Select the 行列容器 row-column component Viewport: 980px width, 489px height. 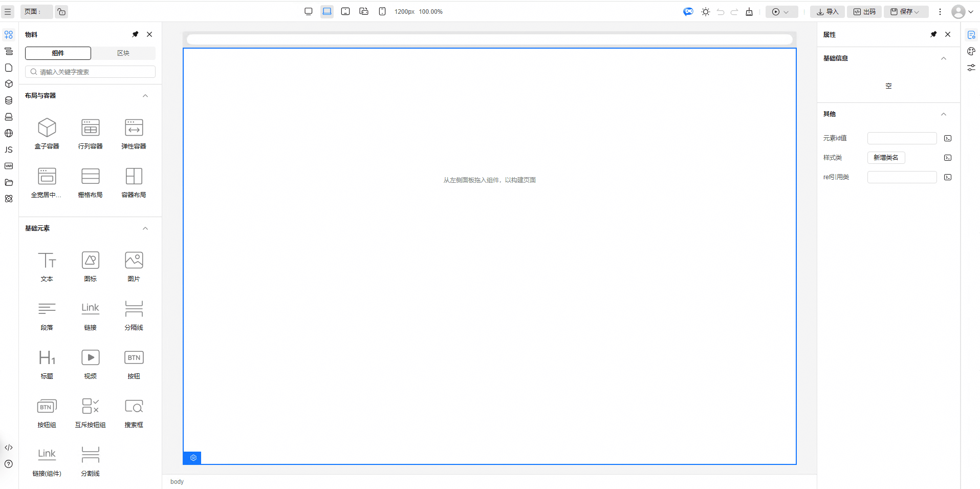pyautogui.click(x=91, y=133)
